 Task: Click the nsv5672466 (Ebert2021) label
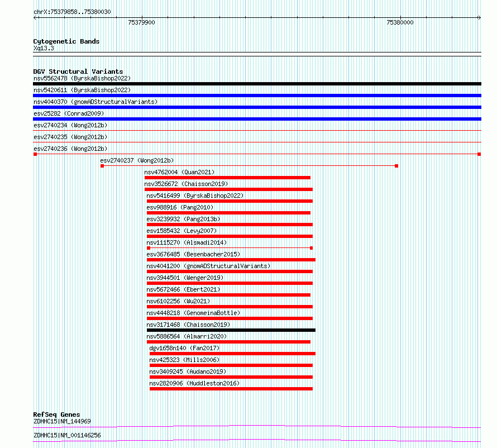[183, 289]
